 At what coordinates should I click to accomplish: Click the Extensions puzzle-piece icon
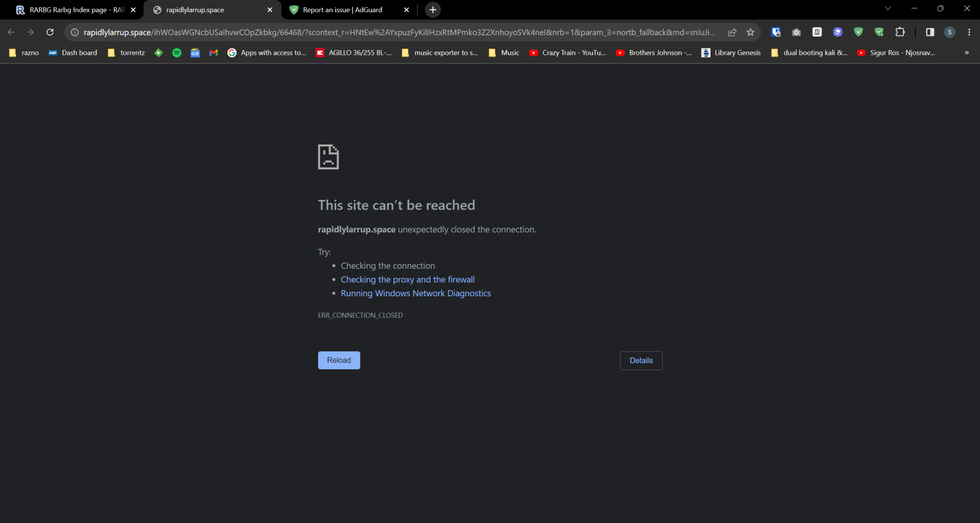point(900,32)
